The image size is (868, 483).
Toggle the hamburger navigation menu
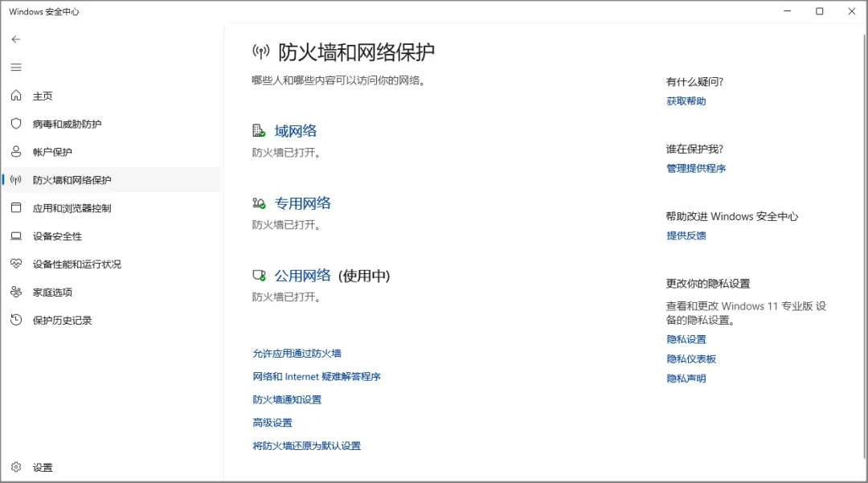click(x=16, y=68)
